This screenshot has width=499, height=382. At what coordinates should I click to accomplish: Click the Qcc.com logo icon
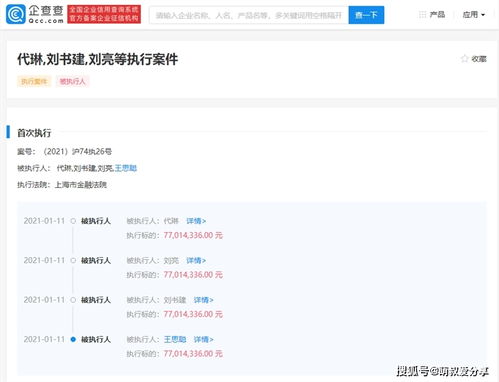[x=16, y=14]
